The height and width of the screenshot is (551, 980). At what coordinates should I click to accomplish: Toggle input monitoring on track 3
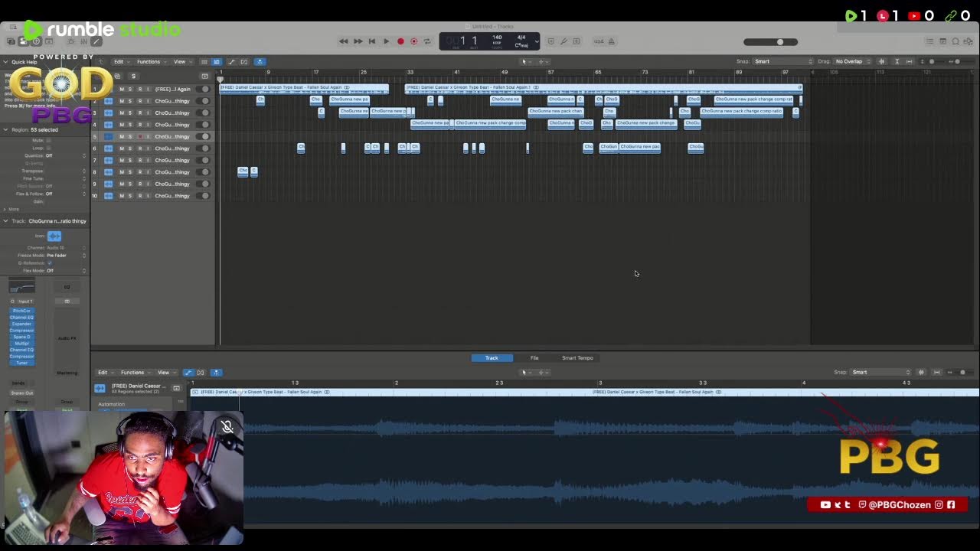148,113
